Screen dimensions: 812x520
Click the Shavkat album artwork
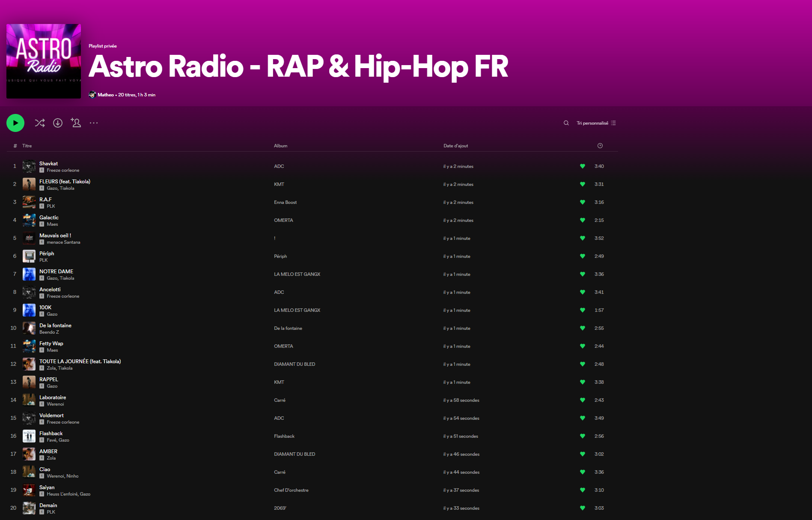pos(29,166)
